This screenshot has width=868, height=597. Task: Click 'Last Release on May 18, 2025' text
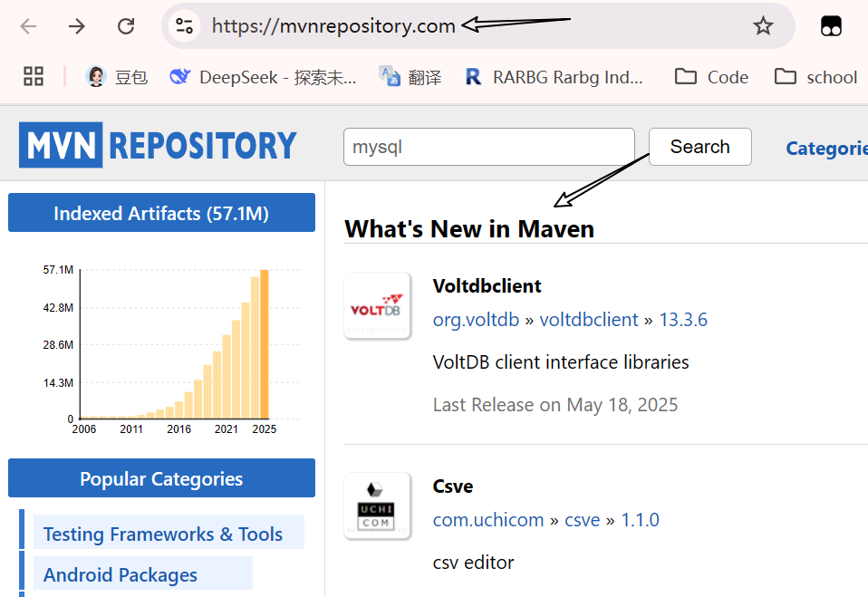coord(555,405)
